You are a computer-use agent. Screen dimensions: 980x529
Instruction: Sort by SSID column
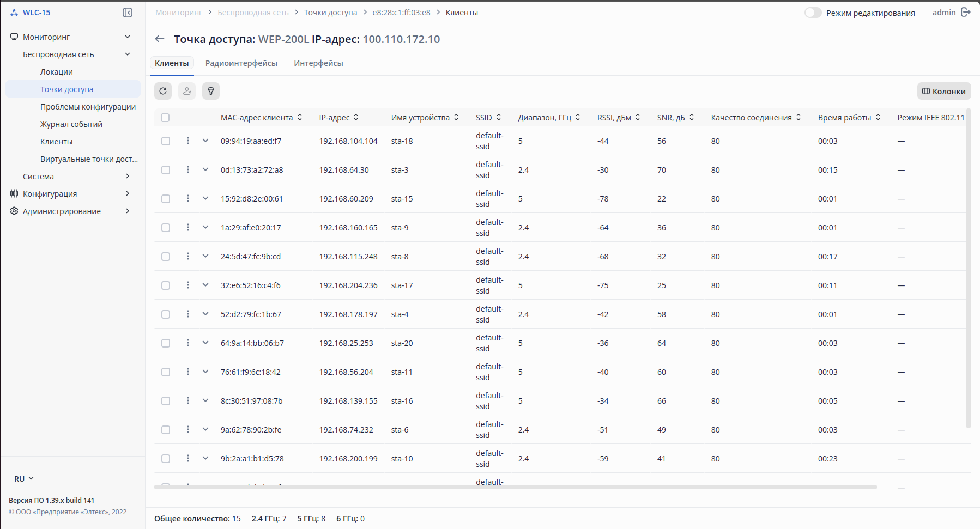(498, 117)
